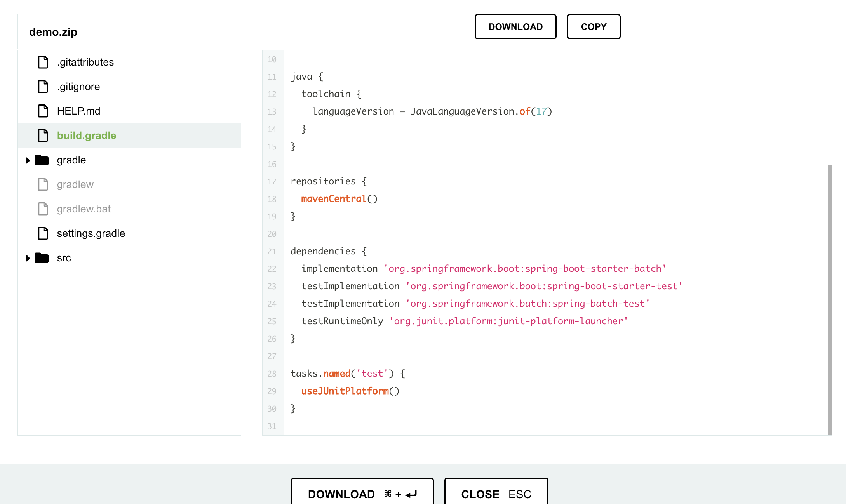The image size is (846, 504).
Task: Click the gradlew file icon
Action: point(43,184)
